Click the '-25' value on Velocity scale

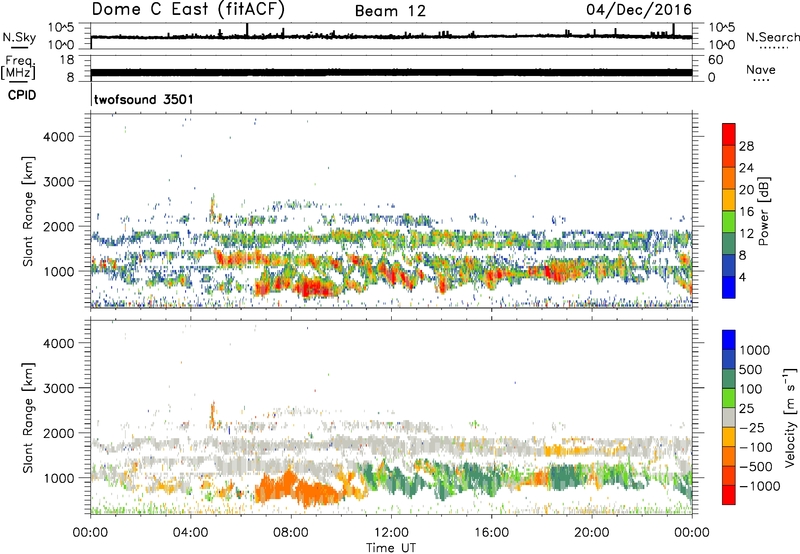click(752, 428)
